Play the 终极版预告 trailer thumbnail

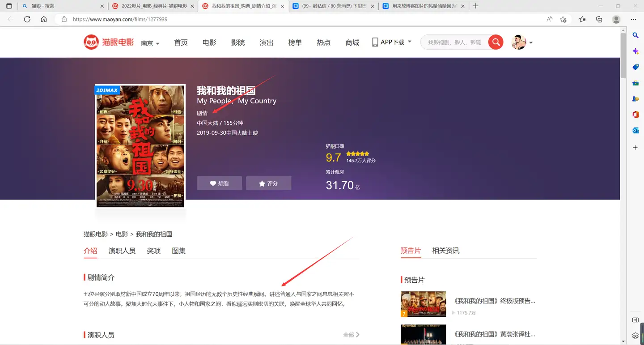click(423, 304)
